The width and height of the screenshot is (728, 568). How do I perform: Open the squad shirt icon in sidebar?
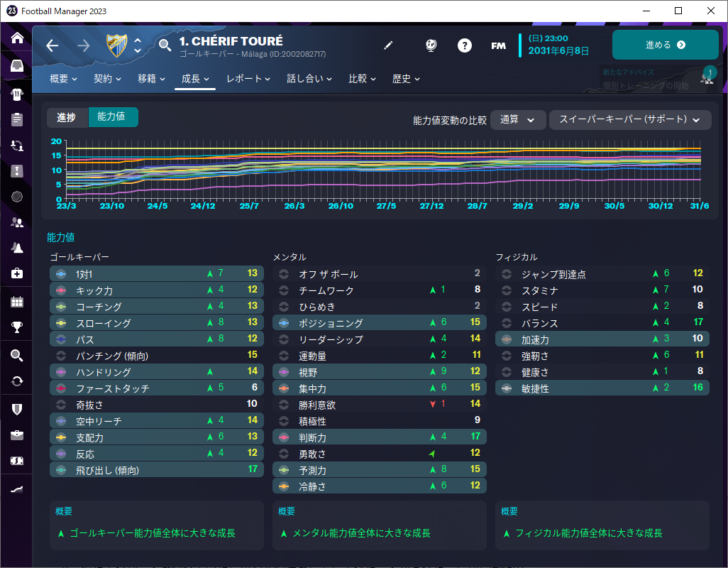click(x=17, y=94)
